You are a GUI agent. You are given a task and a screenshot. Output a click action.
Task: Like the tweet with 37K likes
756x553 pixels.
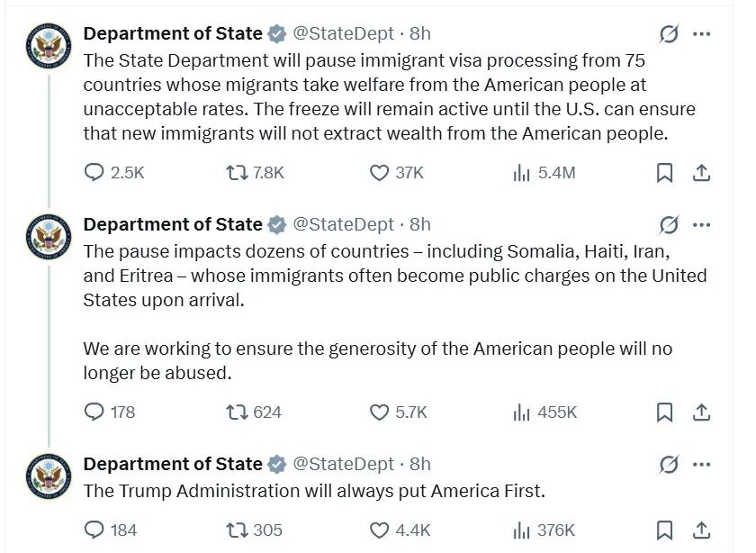(x=380, y=172)
